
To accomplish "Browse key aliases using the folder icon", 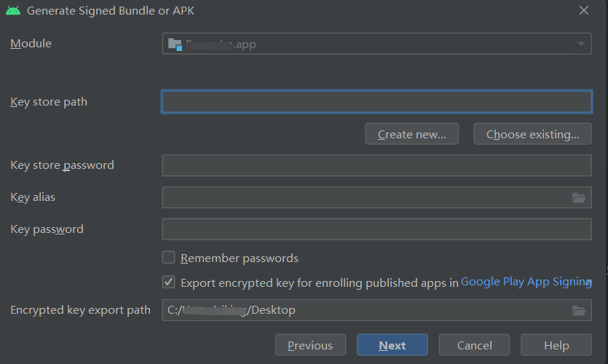I will [579, 197].
